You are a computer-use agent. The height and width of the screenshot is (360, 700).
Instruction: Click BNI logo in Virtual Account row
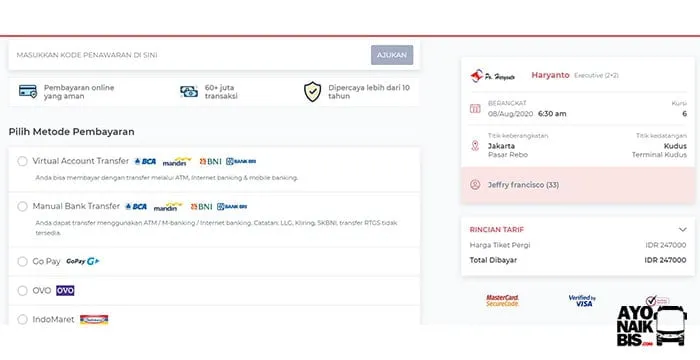[210, 161]
